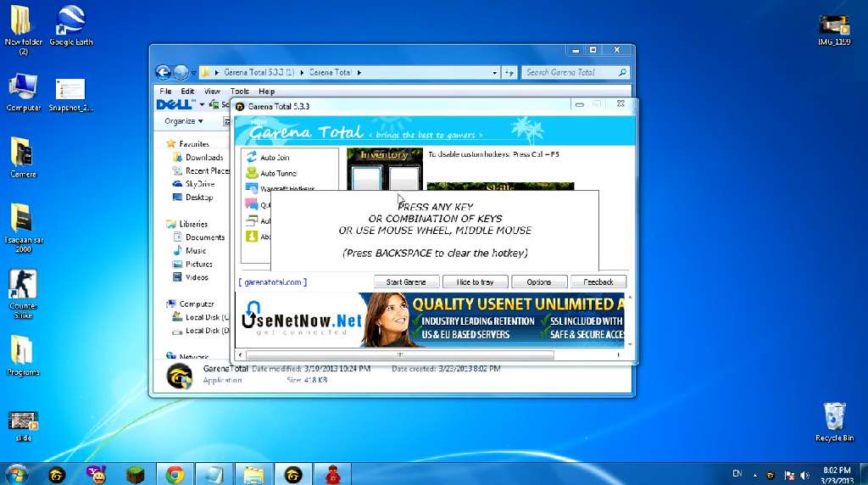Open Minecraft from the taskbar
The height and width of the screenshot is (485, 868).
(x=136, y=474)
